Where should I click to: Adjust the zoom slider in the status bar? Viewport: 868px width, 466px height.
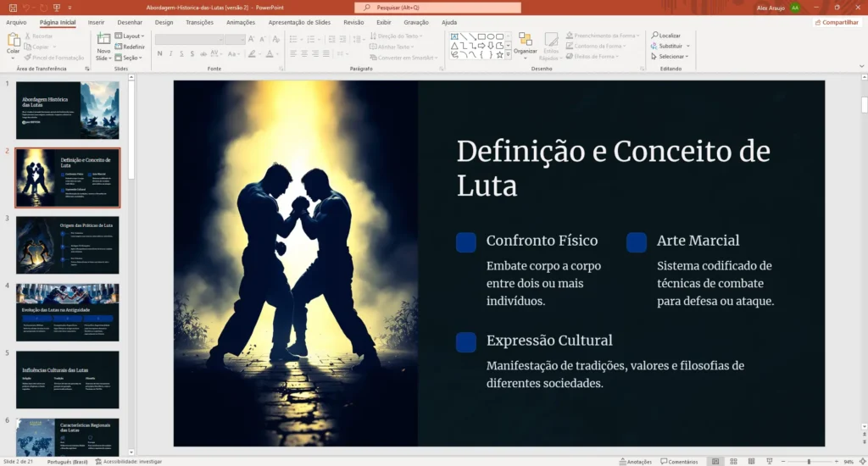[x=809, y=462]
